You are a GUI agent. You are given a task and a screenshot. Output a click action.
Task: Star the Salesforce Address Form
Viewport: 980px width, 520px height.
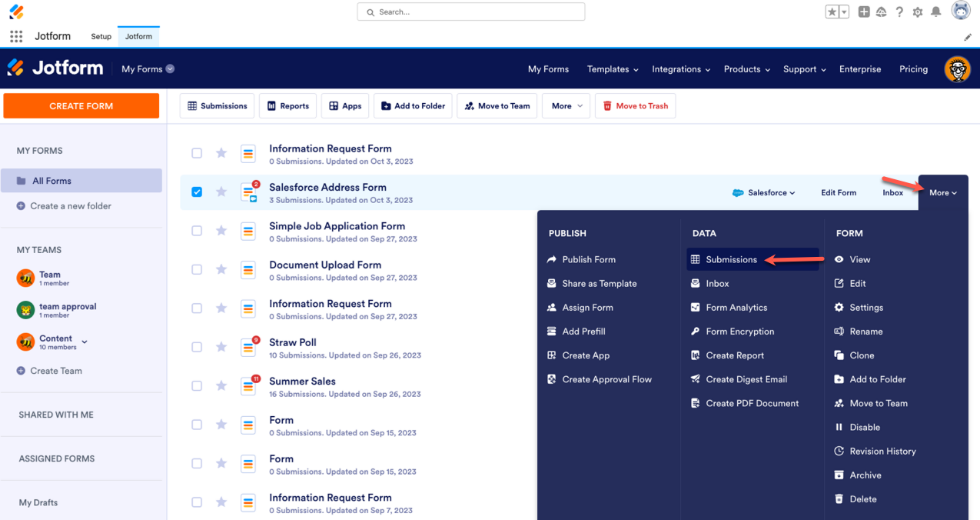[221, 192]
